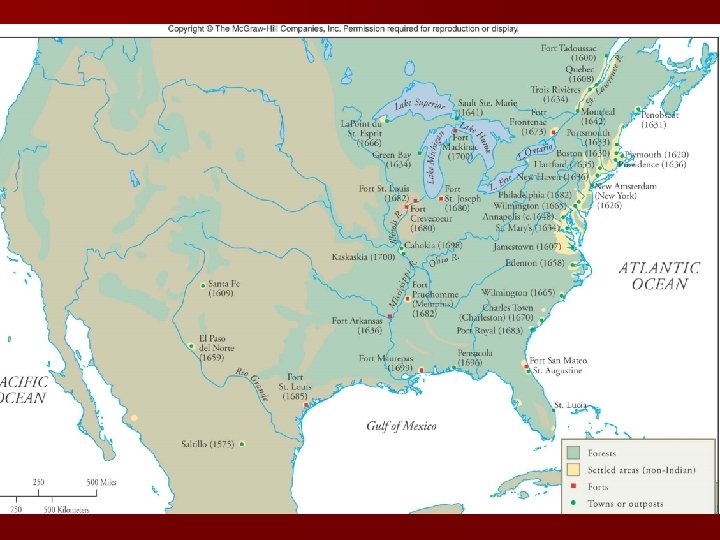Click the red square at Fort Arkansas

click(x=390, y=316)
